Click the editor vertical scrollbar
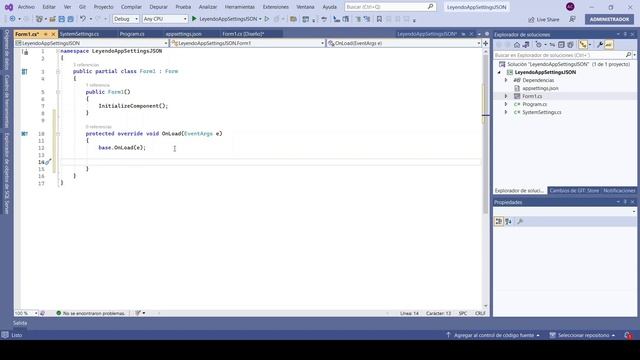The height and width of the screenshot is (360, 640). coord(485,178)
